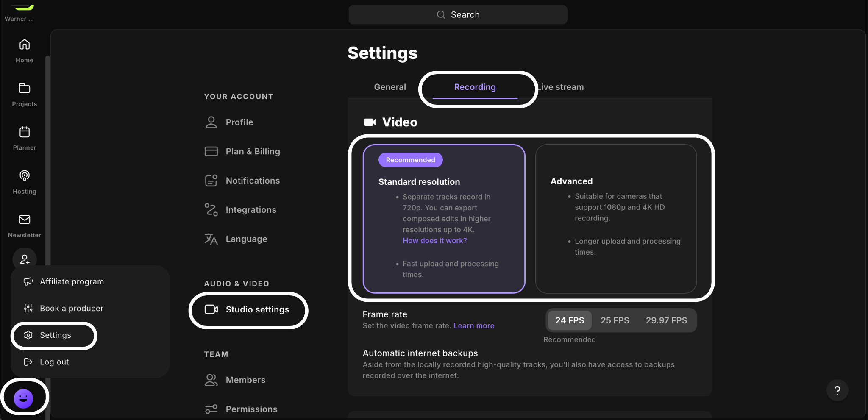Click the Notifications icon

pyautogui.click(x=211, y=181)
